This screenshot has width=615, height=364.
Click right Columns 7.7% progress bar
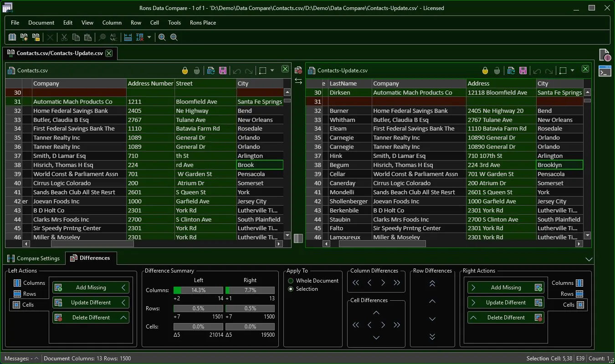(x=250, y=290)
